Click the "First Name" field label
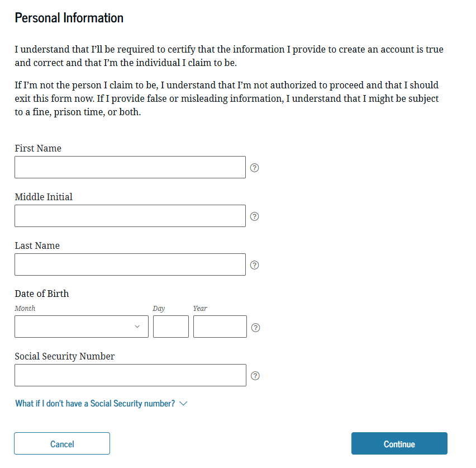 [x=38, y=148]
